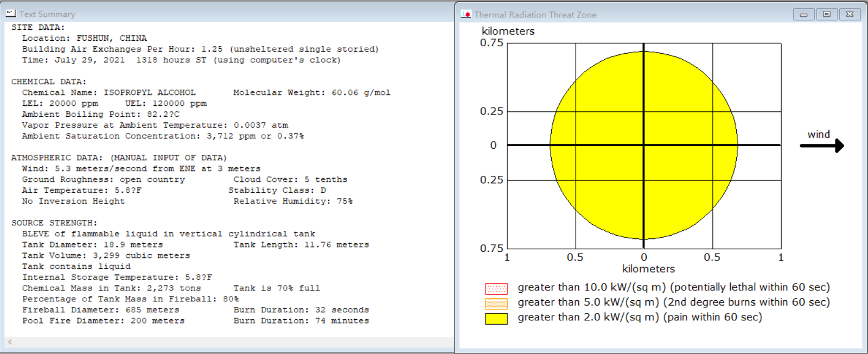Maximize the Thermal Radiation Threat Zone window
The width and height of the screenshot is (868, 354).
click(x=826, y=15)
